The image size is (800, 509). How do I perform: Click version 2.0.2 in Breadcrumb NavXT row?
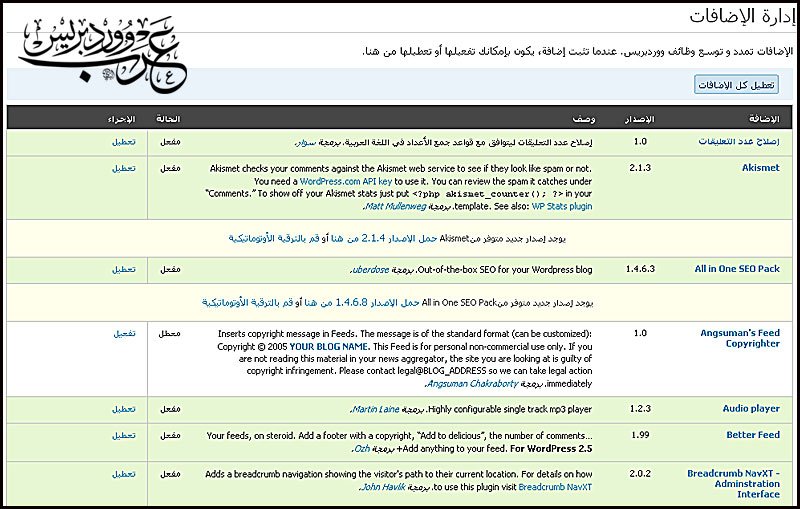pyautogui.click(x=640, y=473)
